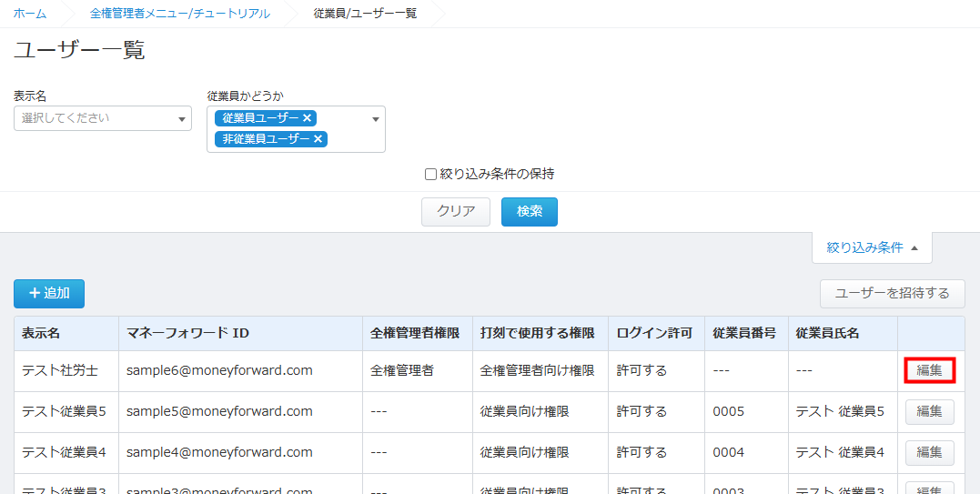Edit the テスト従業員4 user row
Viewport: 980px width, 494px height.
coord(929,452)
